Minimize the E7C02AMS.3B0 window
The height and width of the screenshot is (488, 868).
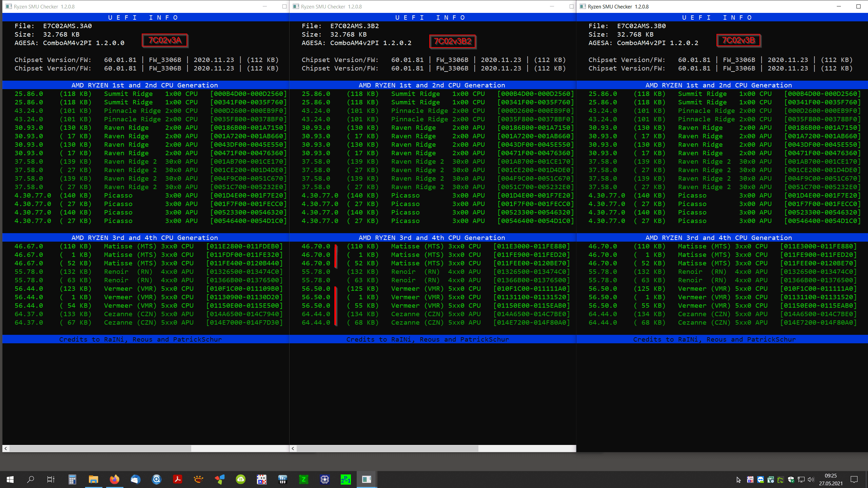(x=839, y=6)
